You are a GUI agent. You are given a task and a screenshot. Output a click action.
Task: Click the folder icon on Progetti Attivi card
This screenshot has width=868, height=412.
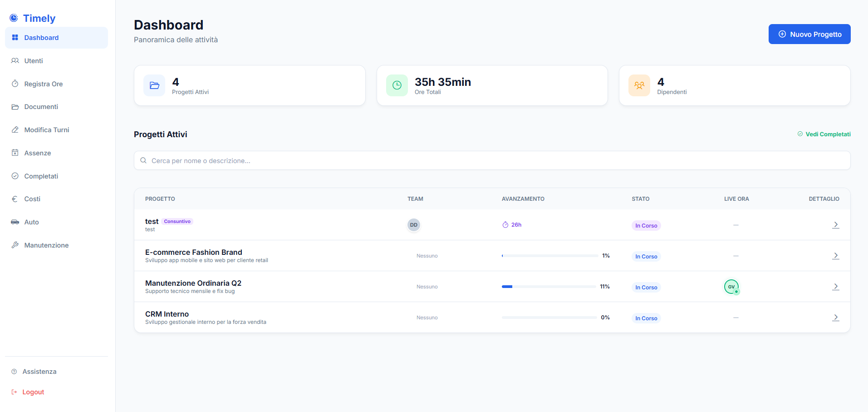pos(154,85)
